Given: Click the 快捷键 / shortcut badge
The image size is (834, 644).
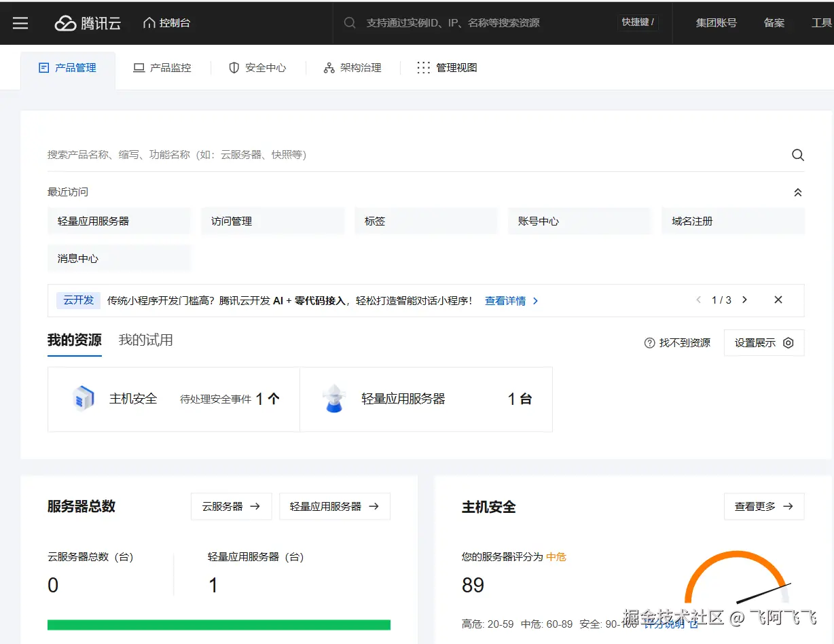Looking at the screenshot, I should pyautogui.click(x=638, y=22).
